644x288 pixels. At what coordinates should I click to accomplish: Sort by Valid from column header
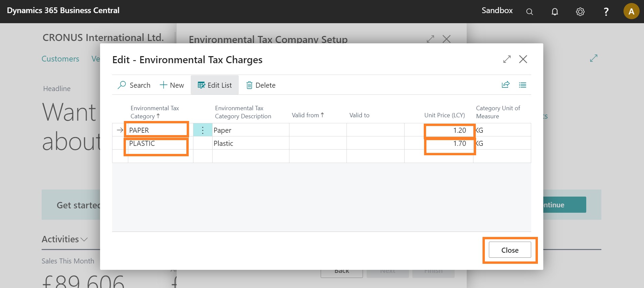(x=307, y=115)
